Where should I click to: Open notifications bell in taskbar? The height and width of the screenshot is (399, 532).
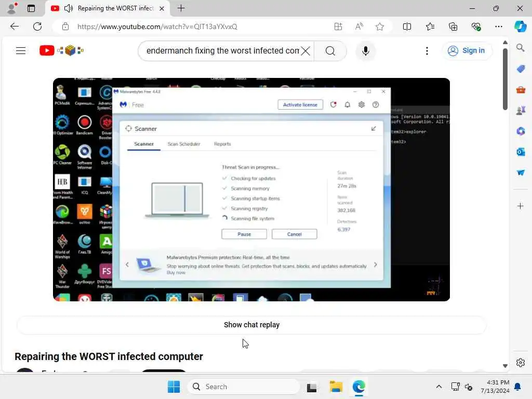pyautogui.click(x=517, y=387)
